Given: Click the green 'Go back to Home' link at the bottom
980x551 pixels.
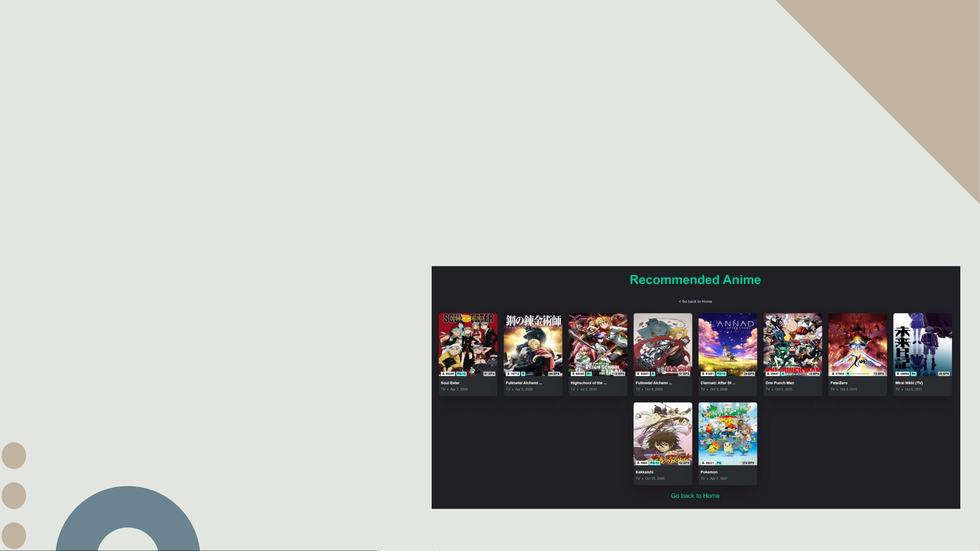Looking at the screenshot, I should click(695, 496).
